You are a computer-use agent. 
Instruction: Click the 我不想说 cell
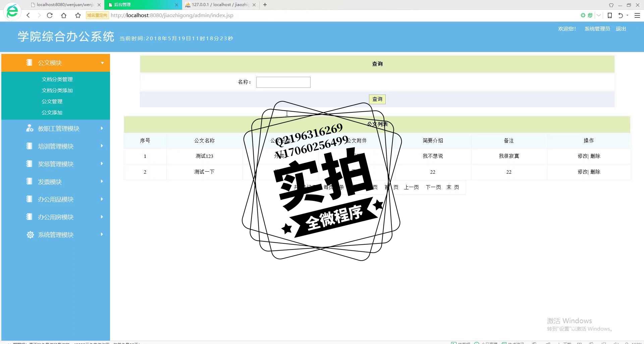[x=433, y=156]
